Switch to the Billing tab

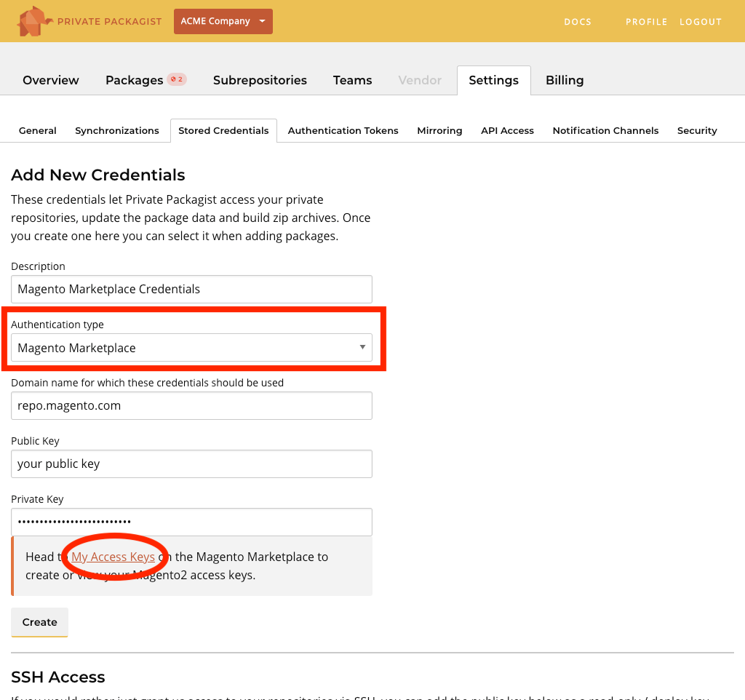coord(565,80)
